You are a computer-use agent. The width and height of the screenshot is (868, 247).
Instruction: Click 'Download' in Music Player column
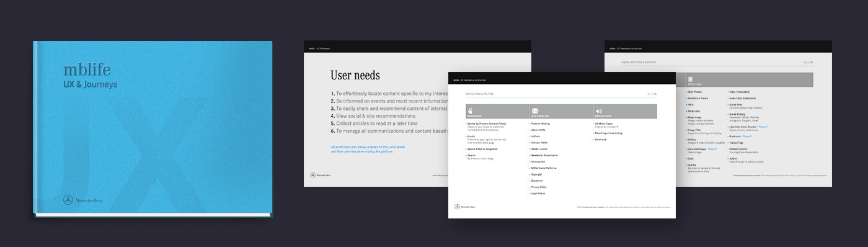point(600,140)
